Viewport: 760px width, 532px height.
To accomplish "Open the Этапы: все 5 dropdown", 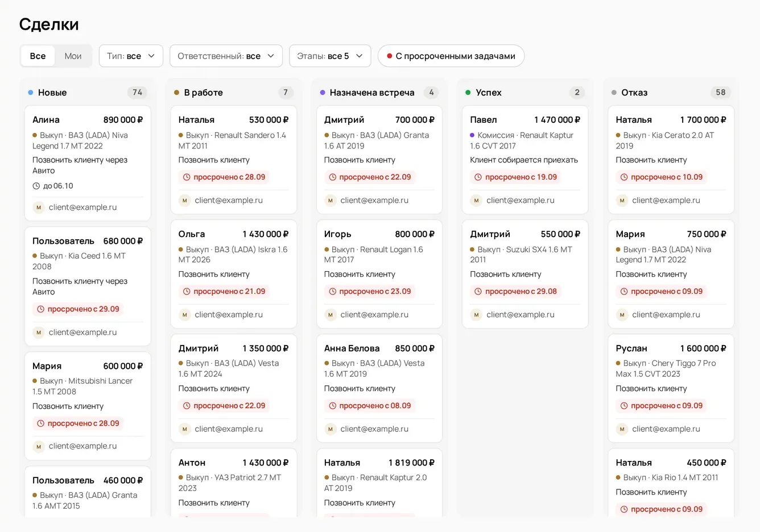I will 330,56.
